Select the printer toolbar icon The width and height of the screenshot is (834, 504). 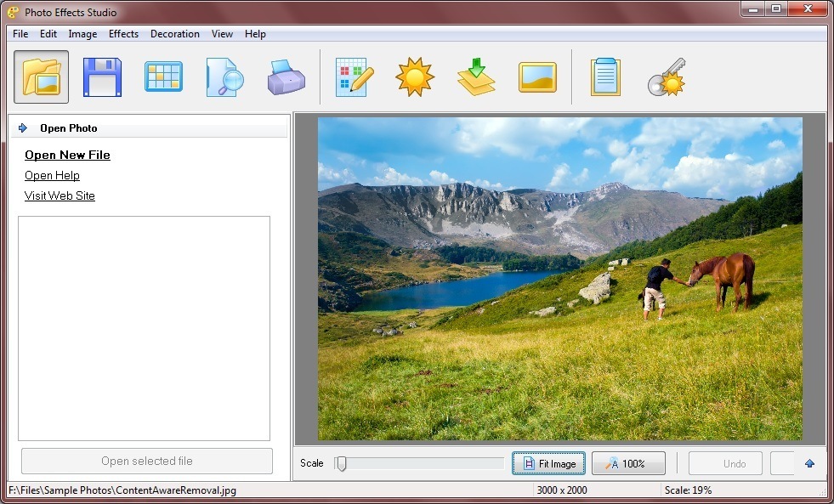click(285, 76)
